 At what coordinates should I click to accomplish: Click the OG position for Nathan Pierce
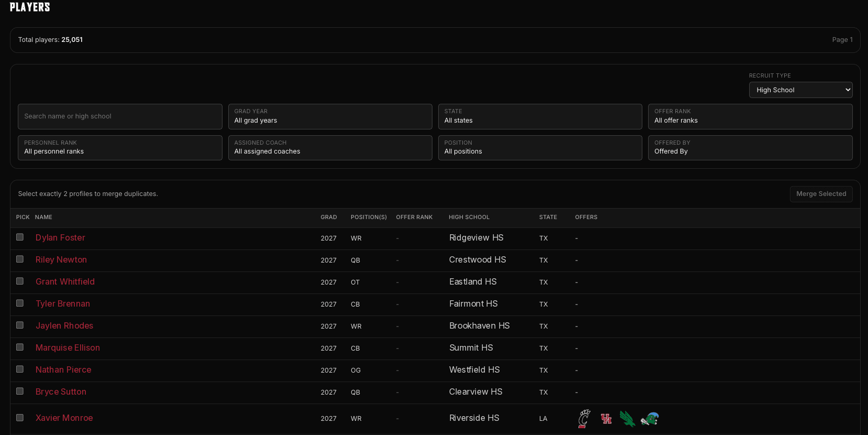pos(355,371)
